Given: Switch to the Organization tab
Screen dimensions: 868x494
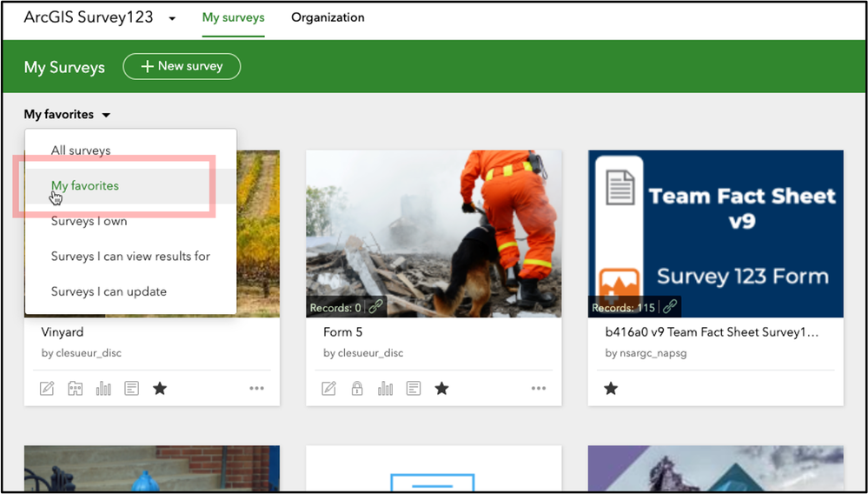Looking at the screenshot, I should (328, 17).
